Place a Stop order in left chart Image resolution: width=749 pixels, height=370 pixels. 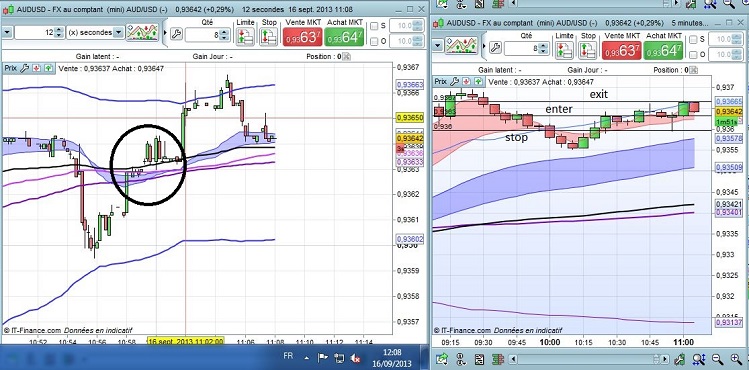(269, 36)
